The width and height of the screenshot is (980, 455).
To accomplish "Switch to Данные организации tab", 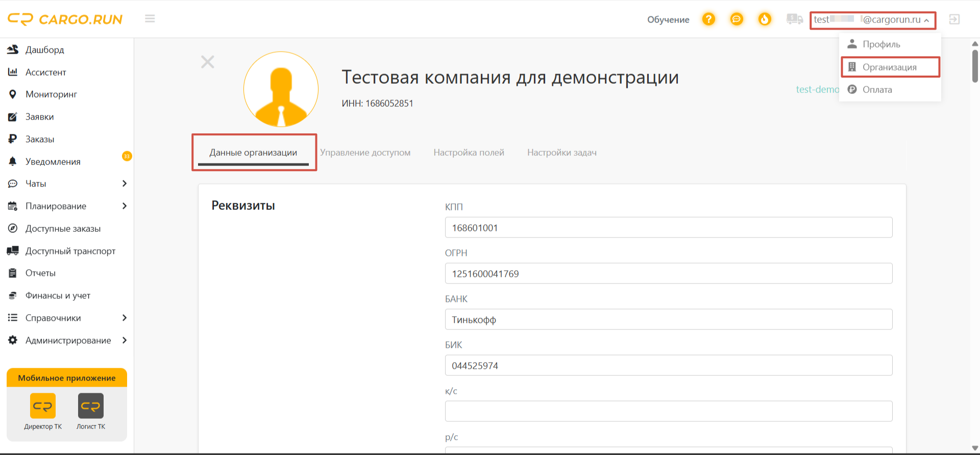I will tap(253, 153).
